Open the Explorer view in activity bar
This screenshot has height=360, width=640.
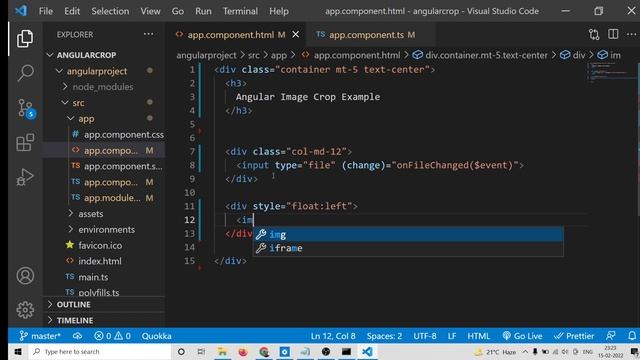pos(25,39)
